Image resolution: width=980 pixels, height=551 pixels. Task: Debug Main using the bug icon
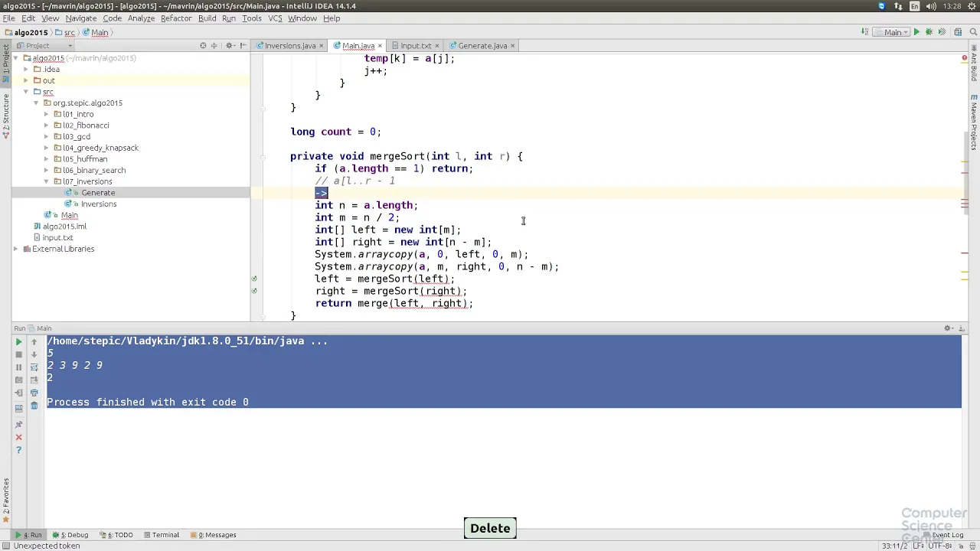[x=929, y=32]
